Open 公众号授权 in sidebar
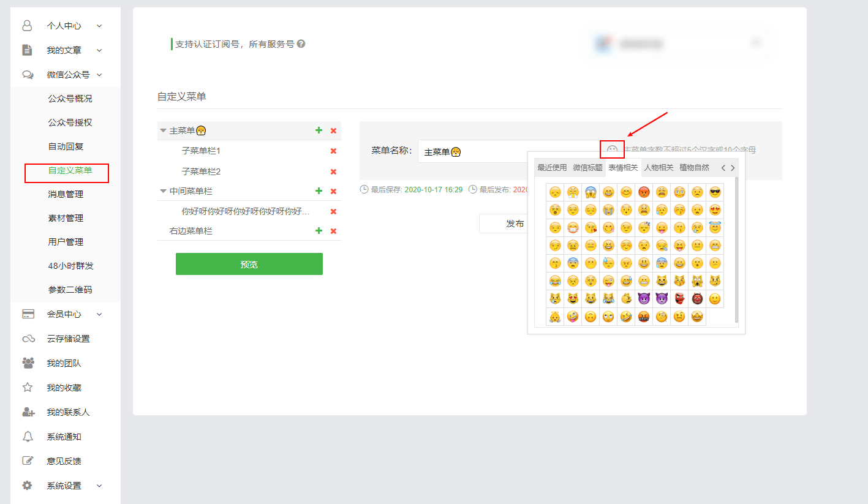 point(70,122)
